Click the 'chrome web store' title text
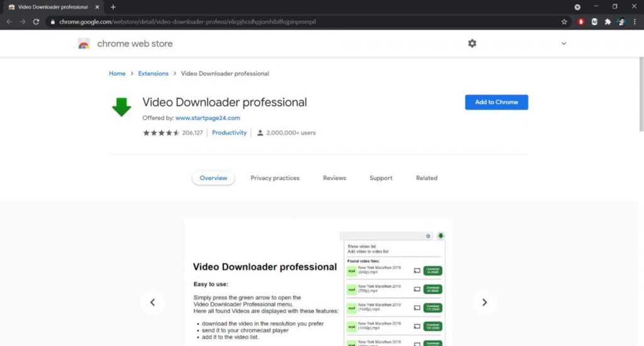 tap(135, 43)
